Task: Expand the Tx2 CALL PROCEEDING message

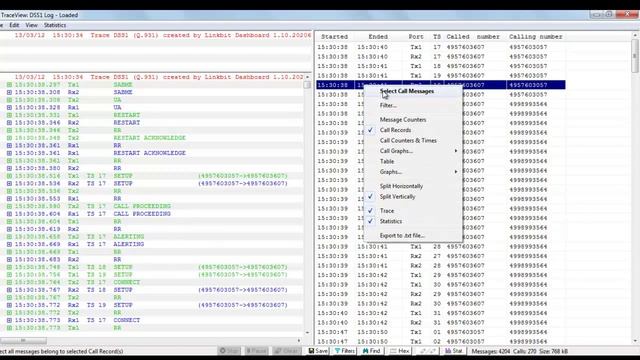Action: point(9,206)
